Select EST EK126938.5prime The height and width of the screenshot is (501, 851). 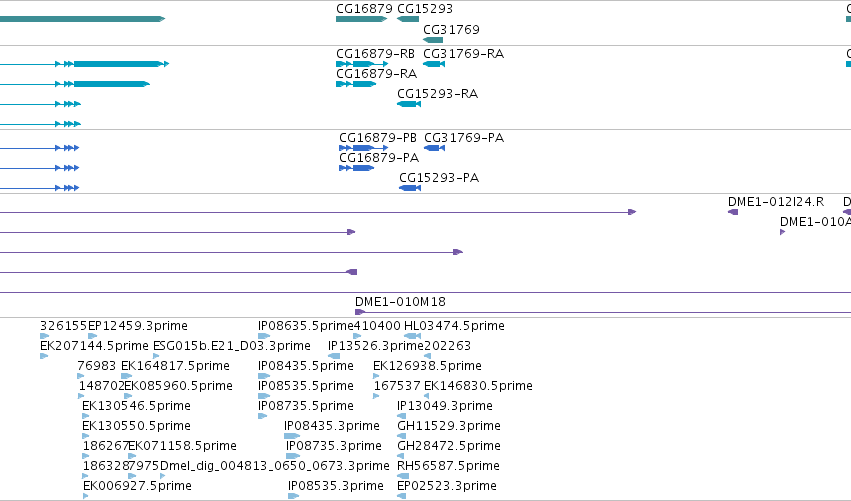427,366
